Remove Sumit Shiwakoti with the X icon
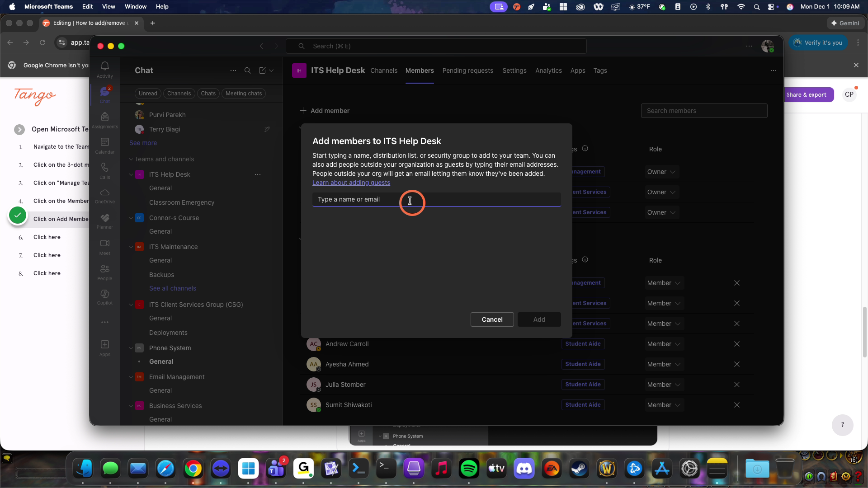This screenshot has height=488, width=868. click(737, 405)
